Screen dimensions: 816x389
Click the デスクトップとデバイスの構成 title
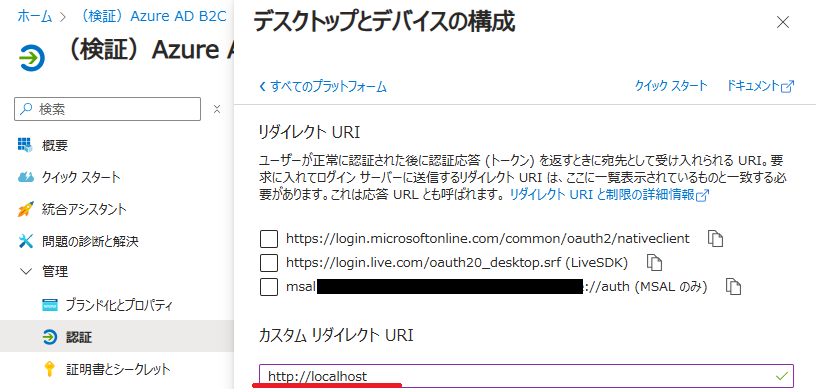coord(384,23)
